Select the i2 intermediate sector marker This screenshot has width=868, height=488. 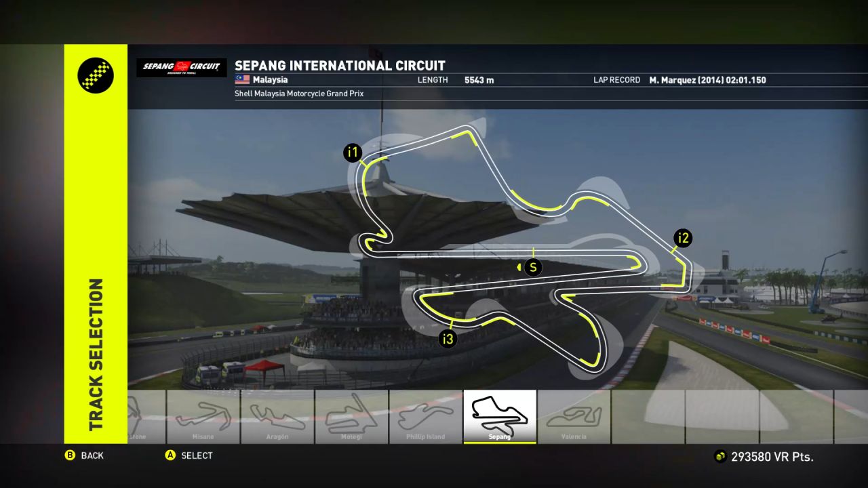click(x=683, y=238)
